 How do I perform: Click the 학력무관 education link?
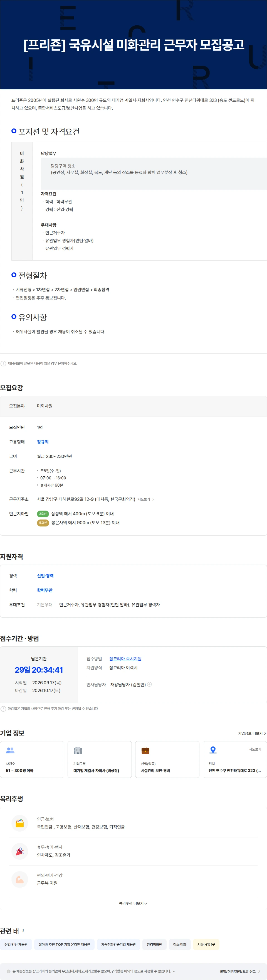(x=45, y=590)
